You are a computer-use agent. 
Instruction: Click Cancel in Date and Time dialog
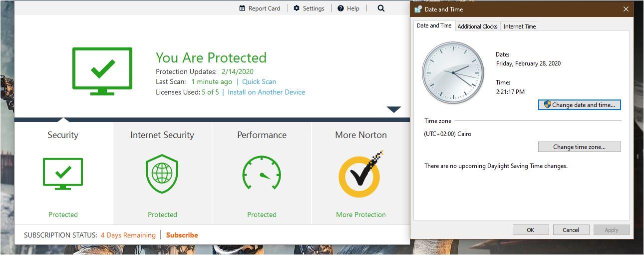(571, 230)
